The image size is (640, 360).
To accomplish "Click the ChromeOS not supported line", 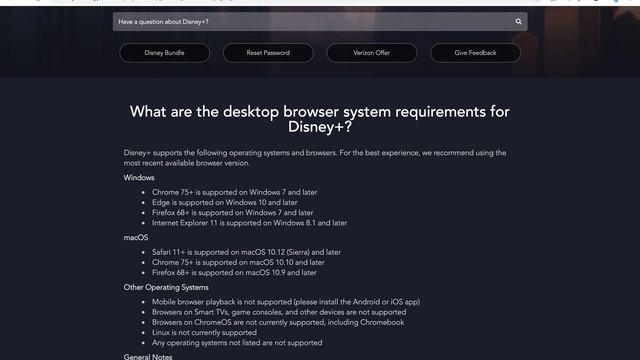I will pyautogui.click(x=278, y=322).
